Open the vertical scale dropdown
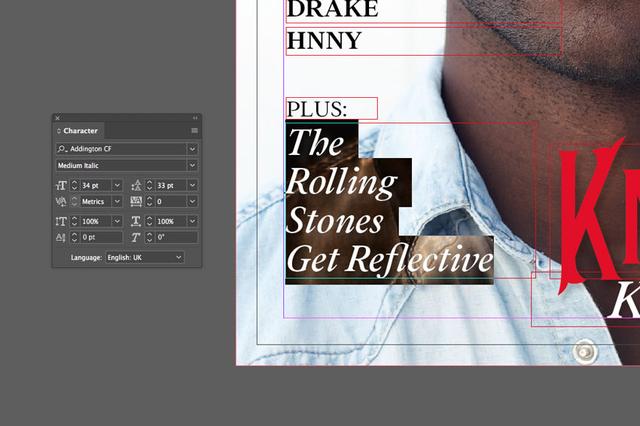This screenshot has height=426, width=640. coord(117,221)
